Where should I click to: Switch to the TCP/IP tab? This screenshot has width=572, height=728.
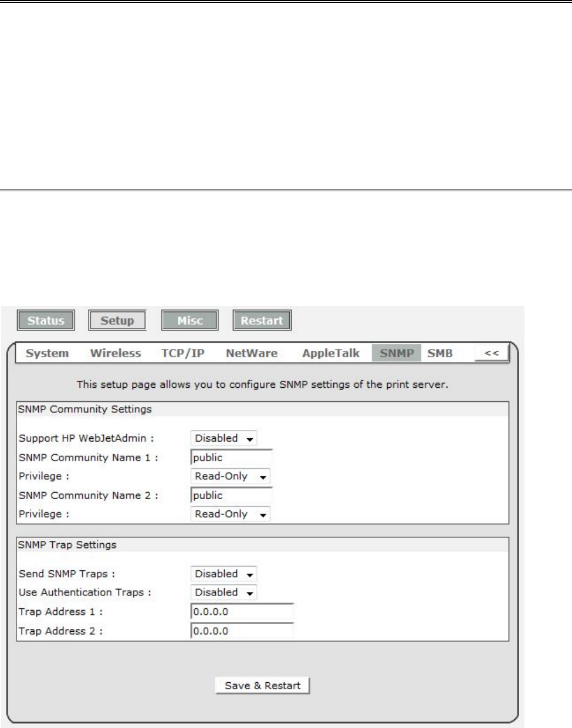[x=183, y=353]
